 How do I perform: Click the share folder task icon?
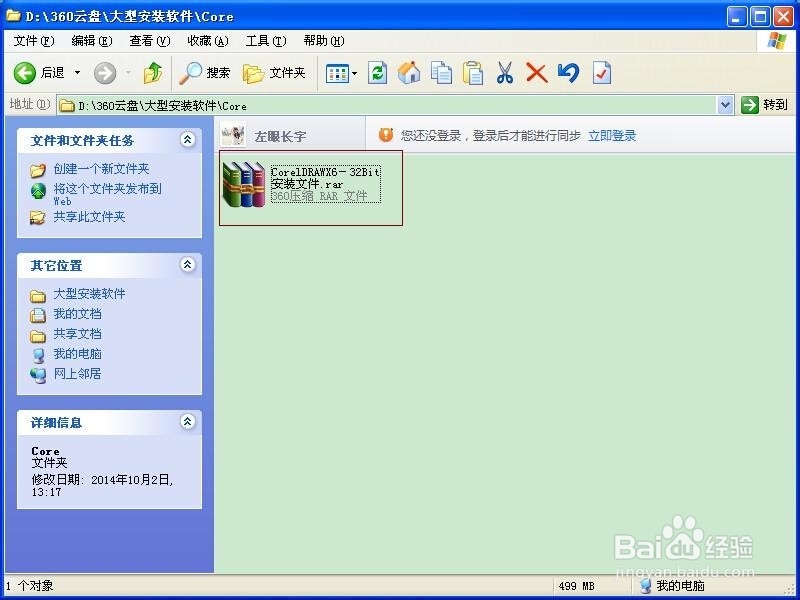(x=38, y=218)
